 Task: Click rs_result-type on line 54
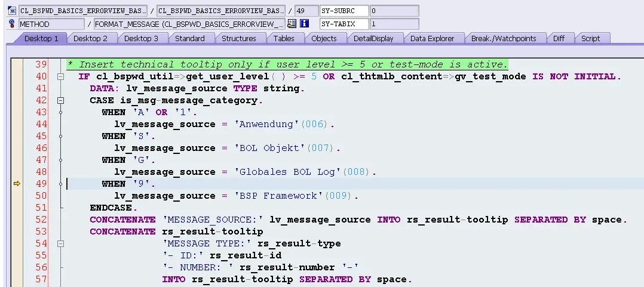coord(299,243)
